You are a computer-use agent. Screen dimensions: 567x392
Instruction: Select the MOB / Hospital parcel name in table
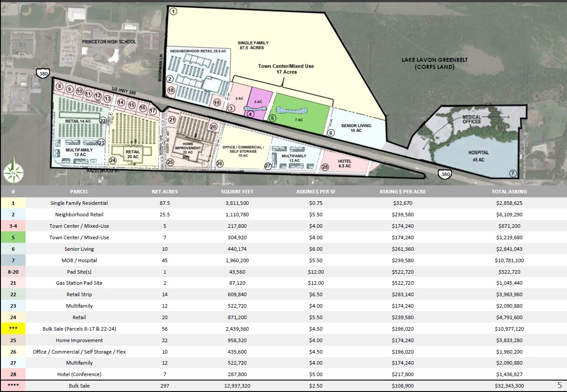point(79,260)
